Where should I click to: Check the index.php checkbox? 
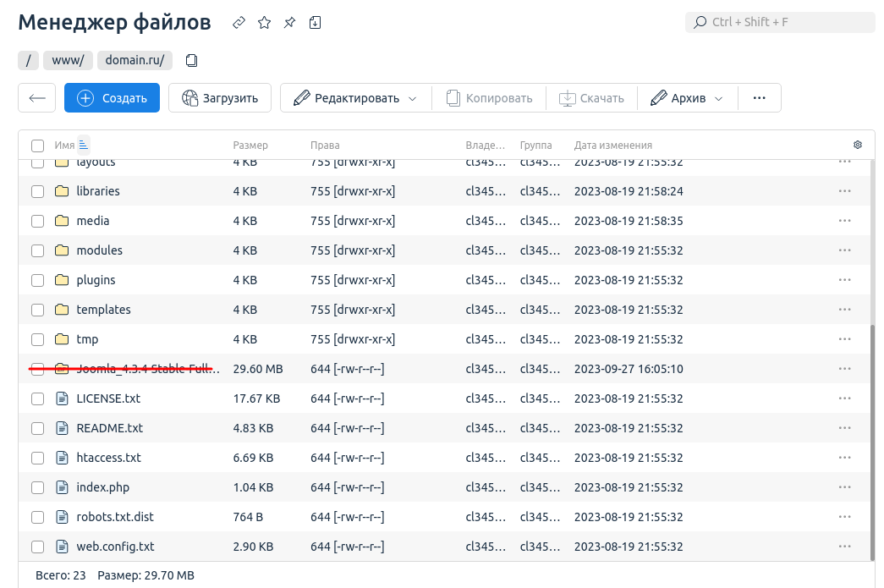coord(38,487)
